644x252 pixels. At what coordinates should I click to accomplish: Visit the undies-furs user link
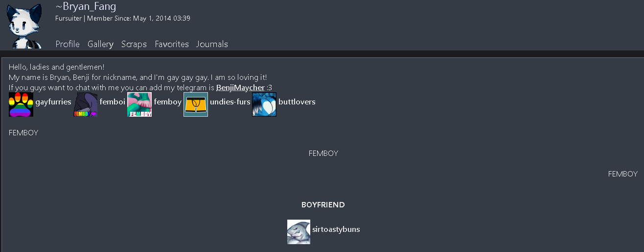[x=230, y=102]
